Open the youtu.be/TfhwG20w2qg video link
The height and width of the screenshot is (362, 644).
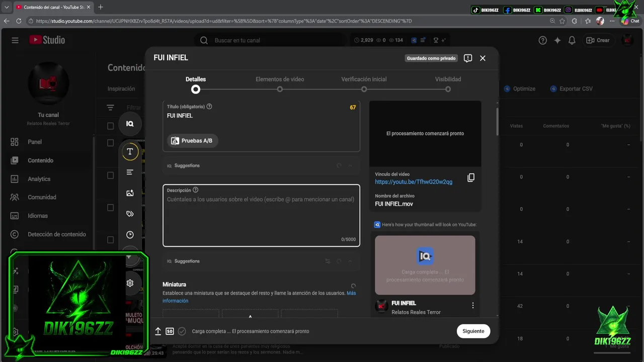pos(414,182)
